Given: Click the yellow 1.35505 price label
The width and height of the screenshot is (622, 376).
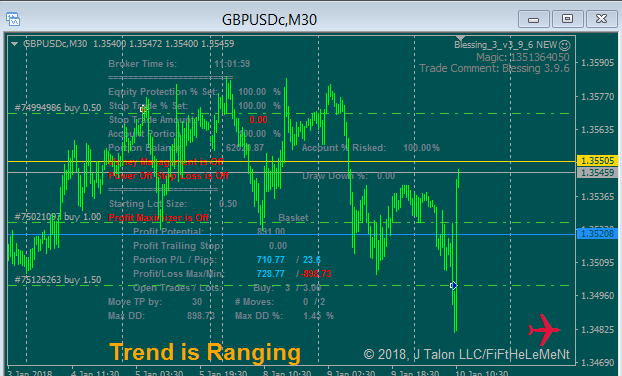Looking at the screenshot, I should pyautogui.click(x=598, y=161).
